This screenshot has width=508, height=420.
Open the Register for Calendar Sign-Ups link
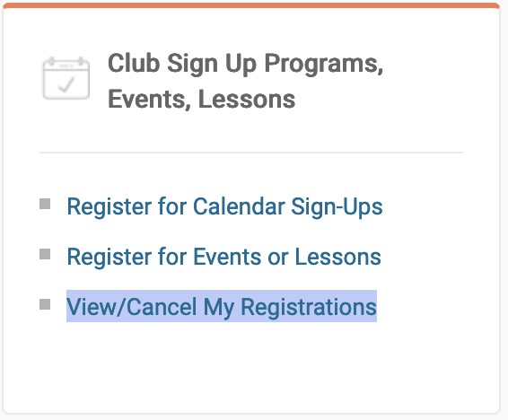pos(224,206)
